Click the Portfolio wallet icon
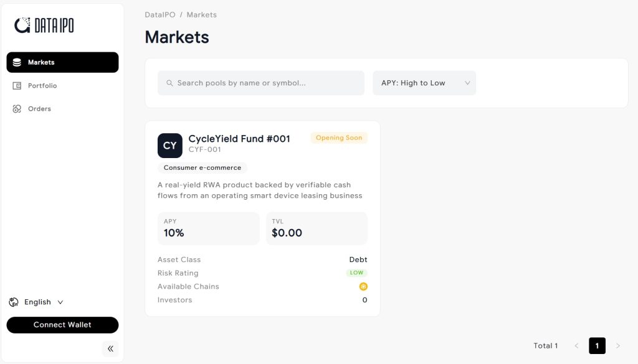The height and width of the screenshot is (364, 638). (17, 86)
